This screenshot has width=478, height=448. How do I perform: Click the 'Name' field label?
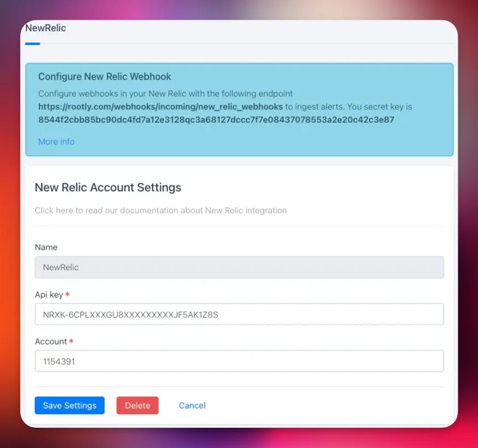click(x=46, y=247)
